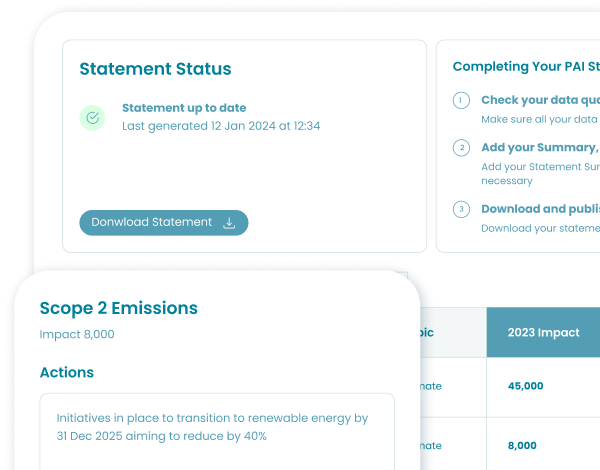600x470 pixels.
Task: Click 'Download and publish' step title
Action: pyautogui.click(x=540, y=209)
